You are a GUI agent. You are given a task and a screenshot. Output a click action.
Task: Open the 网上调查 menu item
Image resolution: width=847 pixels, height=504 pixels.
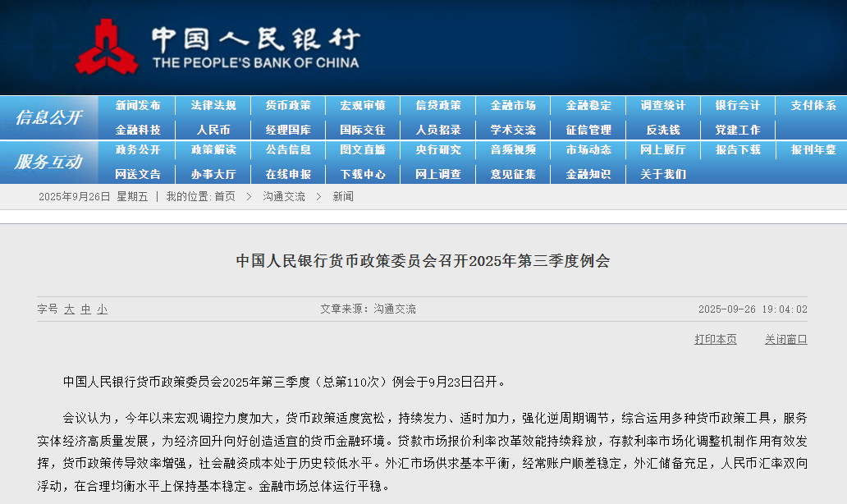pyautogui.click(x=437, y=174)
